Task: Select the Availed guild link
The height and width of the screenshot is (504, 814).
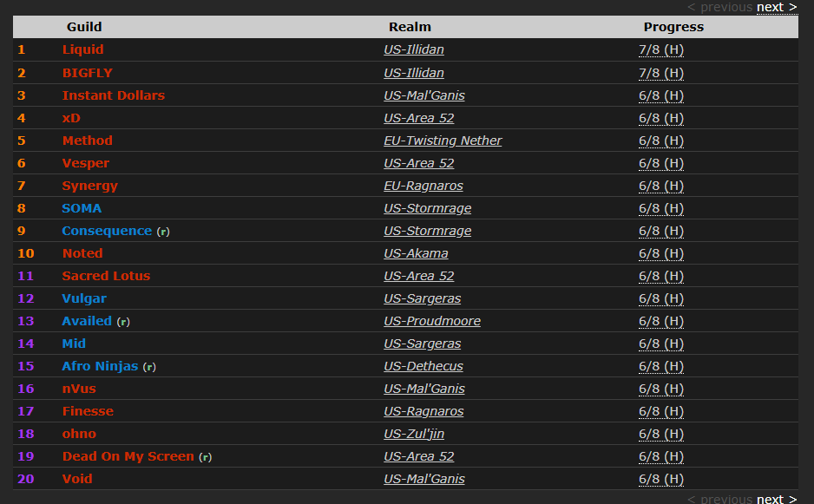Action: click(x=87, y=321)
